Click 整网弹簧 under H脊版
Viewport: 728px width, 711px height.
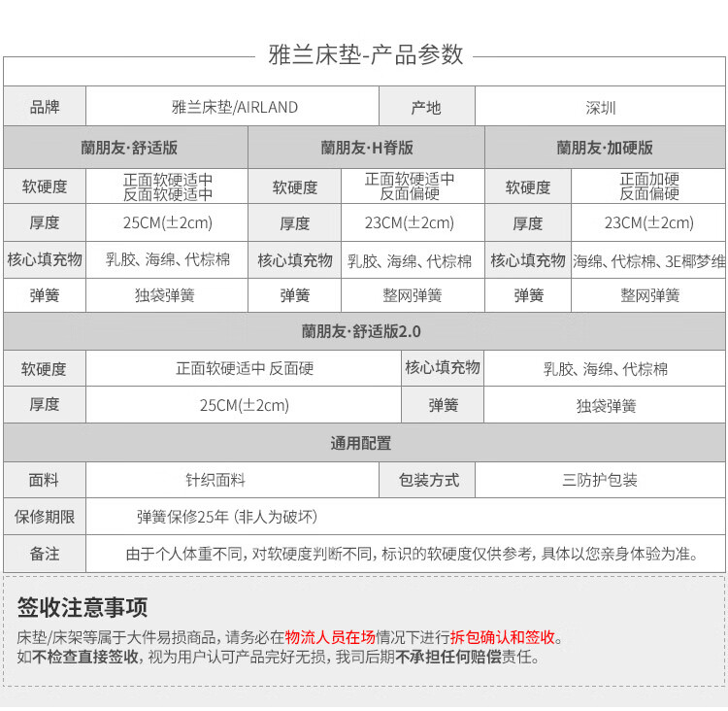(x=412, y=295)
